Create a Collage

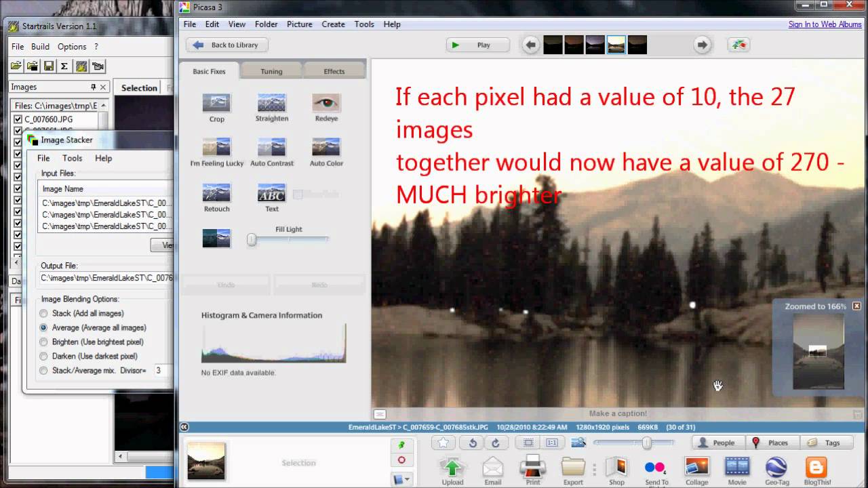click(696, 470)
